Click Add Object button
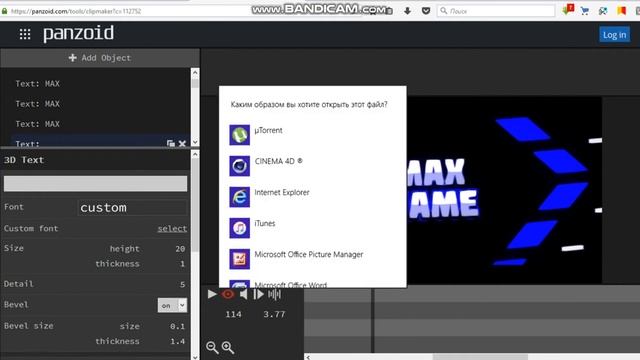The width and height of the screenshot is (640, 360). 100,58
